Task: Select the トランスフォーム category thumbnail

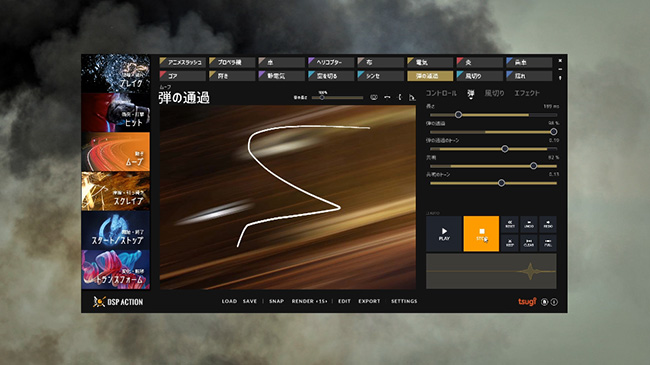Action: (116, 270)
